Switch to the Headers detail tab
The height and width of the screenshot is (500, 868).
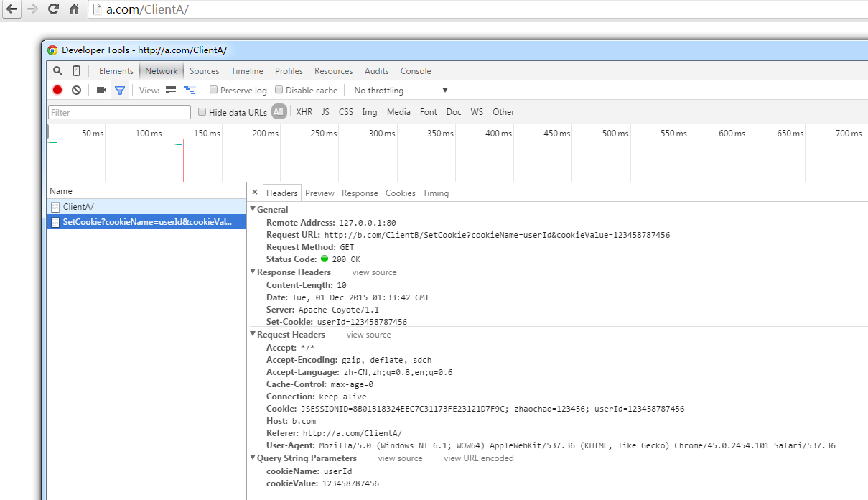pyautogui.click(x=282, y=193)
